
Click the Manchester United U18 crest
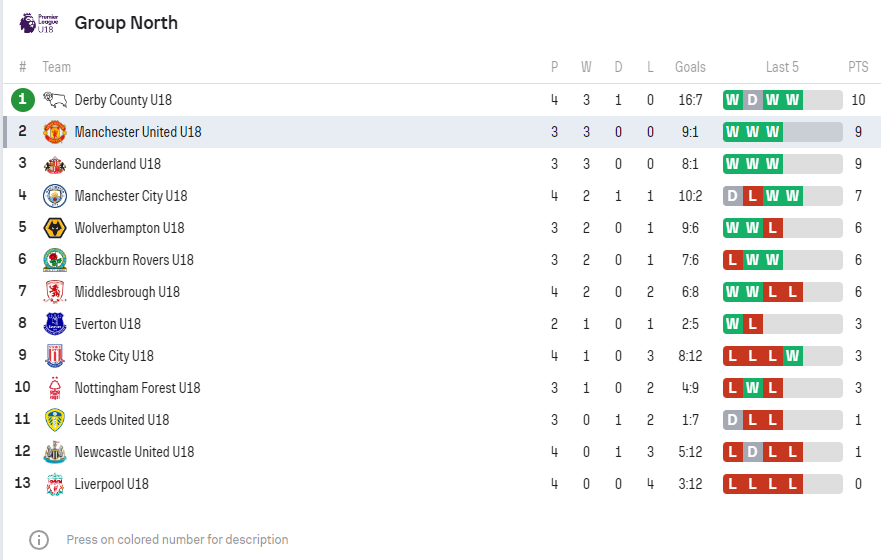(55, 132)
